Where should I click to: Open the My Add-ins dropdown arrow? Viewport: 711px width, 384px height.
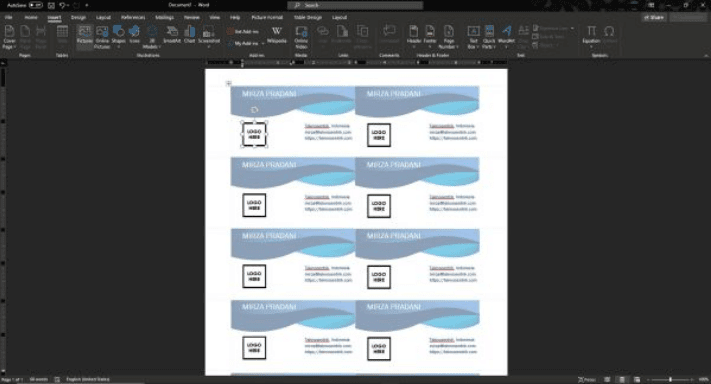263,44
